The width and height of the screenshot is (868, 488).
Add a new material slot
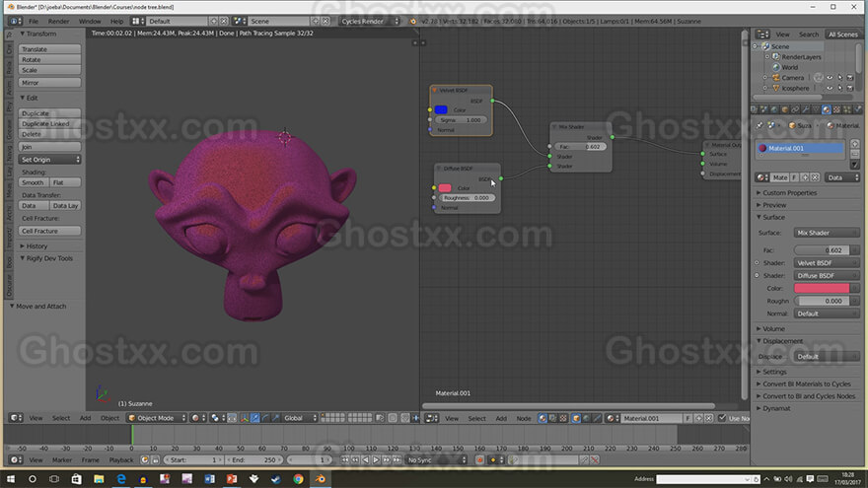point(855,144)
